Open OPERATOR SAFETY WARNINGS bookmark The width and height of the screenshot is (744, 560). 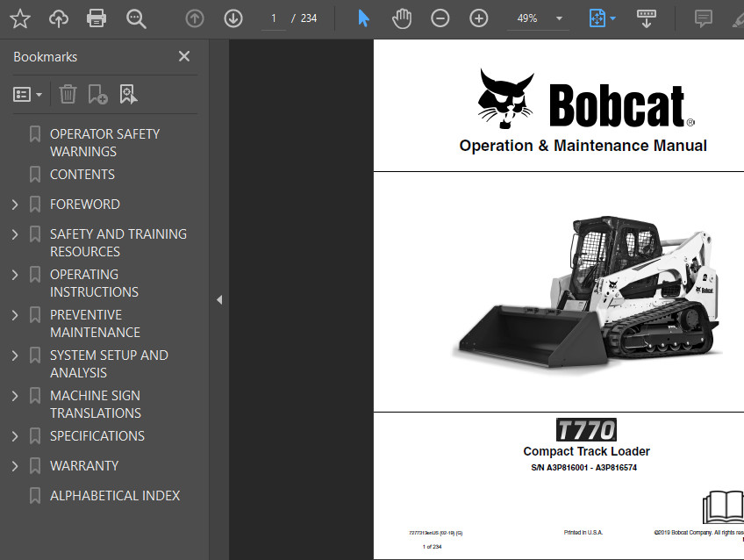point(105,142)
